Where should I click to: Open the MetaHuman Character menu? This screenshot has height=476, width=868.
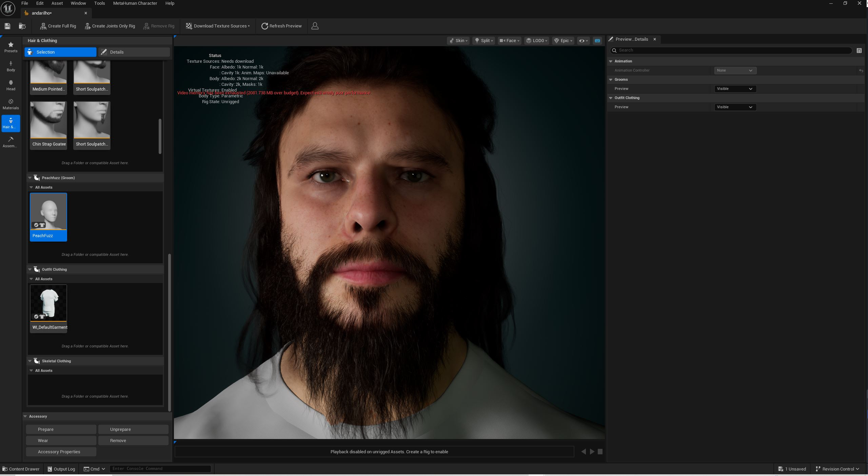pos(135,3)
